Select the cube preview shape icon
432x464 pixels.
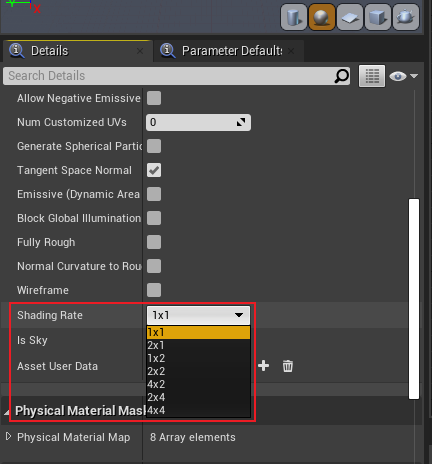pyautogui.click(x=378, y=17)
